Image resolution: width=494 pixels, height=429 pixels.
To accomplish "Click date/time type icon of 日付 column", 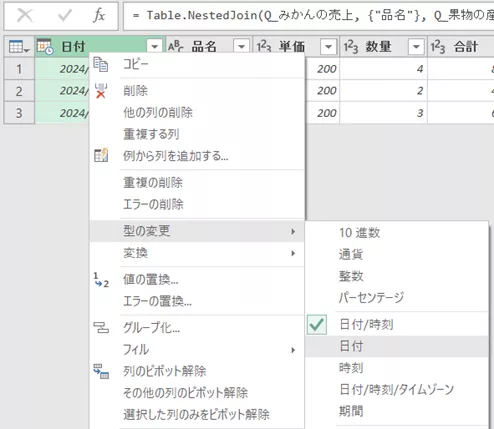I will [45, 46].
